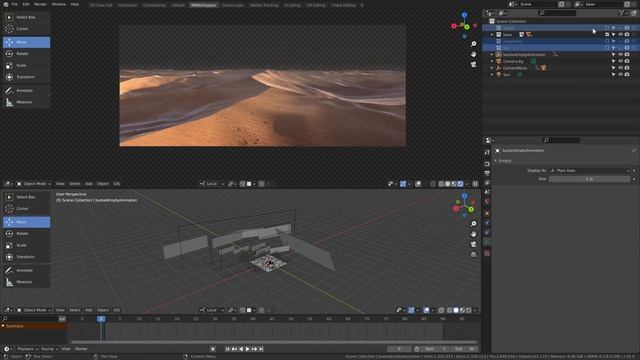Select the Select Box tool in upper viewport
Image resolution: width=640 pixels, height=360 pixels.
click(27, 17)
